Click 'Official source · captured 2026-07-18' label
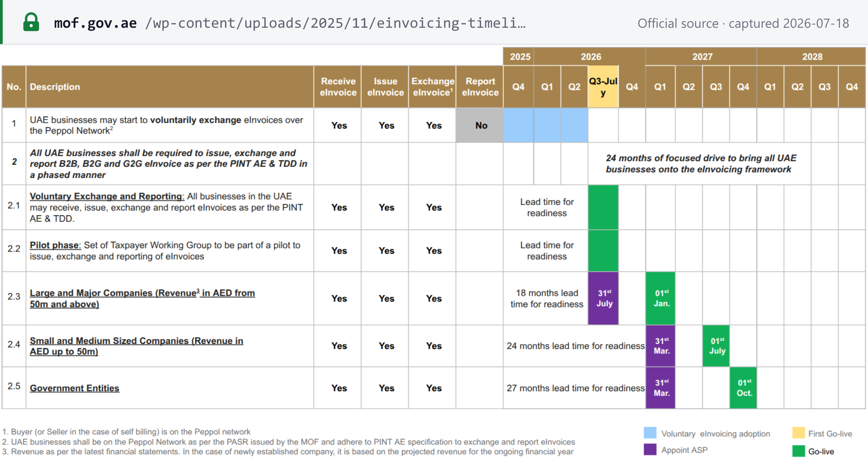 [743, 23]
